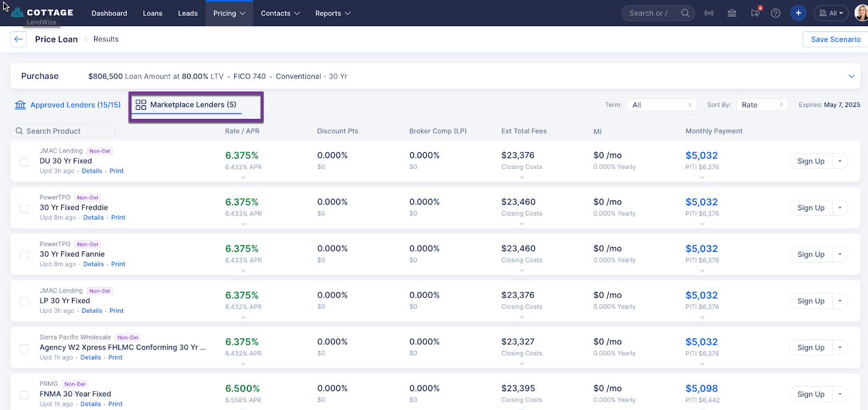This screenshot has width=868, height=410.
Task: Open Sign Up dropdown arrow for FNMA 30 Year Fixed
Action: coord(840,395)
